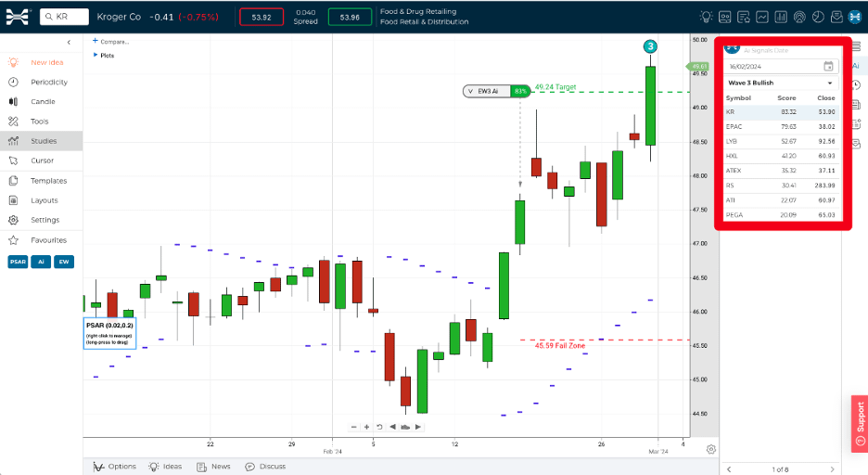Open the starred list icon in top toolbar

pos(744,17)
